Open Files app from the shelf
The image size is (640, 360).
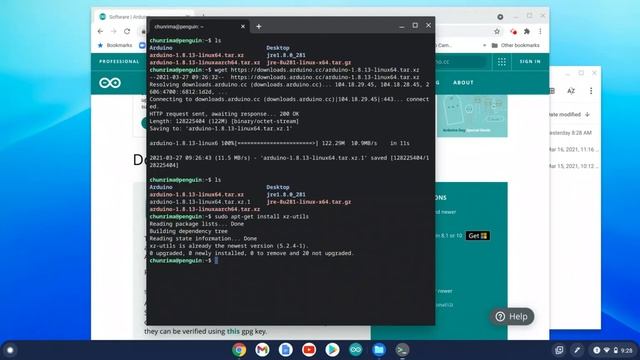(379, 350)
